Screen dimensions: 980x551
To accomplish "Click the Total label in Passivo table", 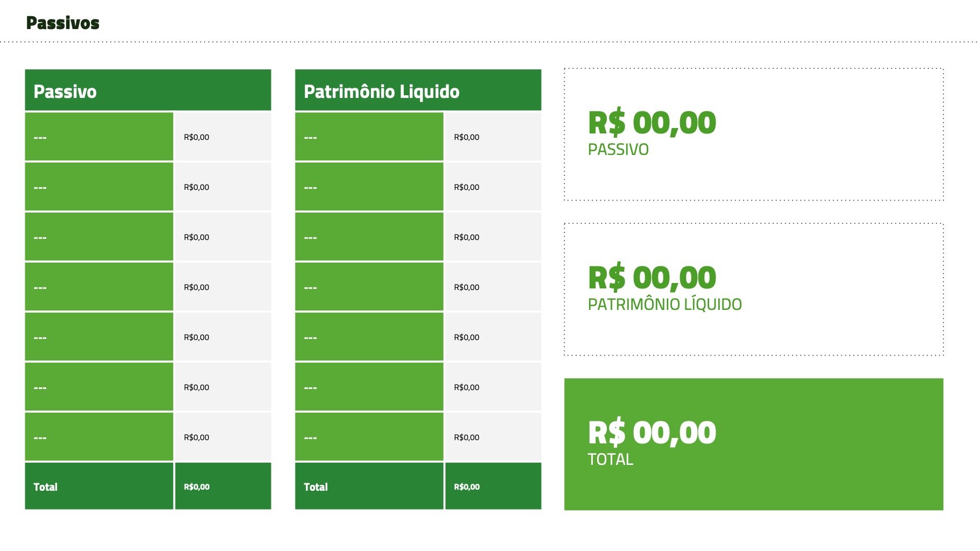I will pyautogui.click(x=46, y=487).
